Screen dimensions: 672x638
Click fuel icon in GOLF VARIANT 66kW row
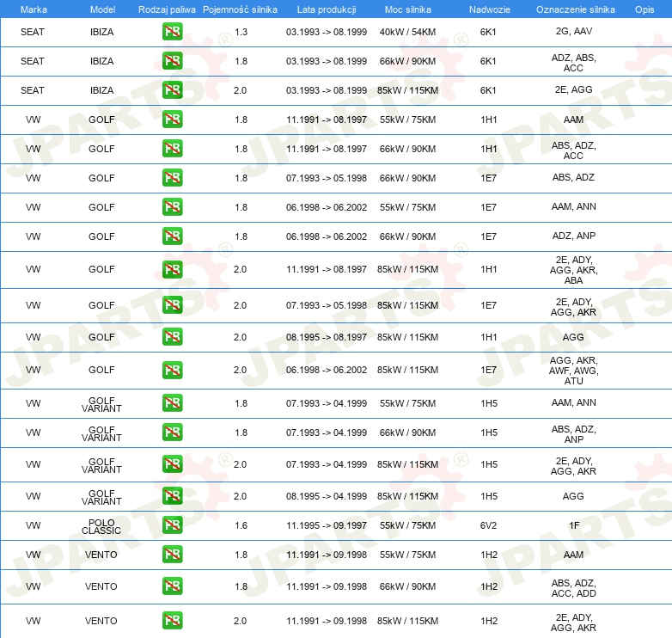click(172, 432)
